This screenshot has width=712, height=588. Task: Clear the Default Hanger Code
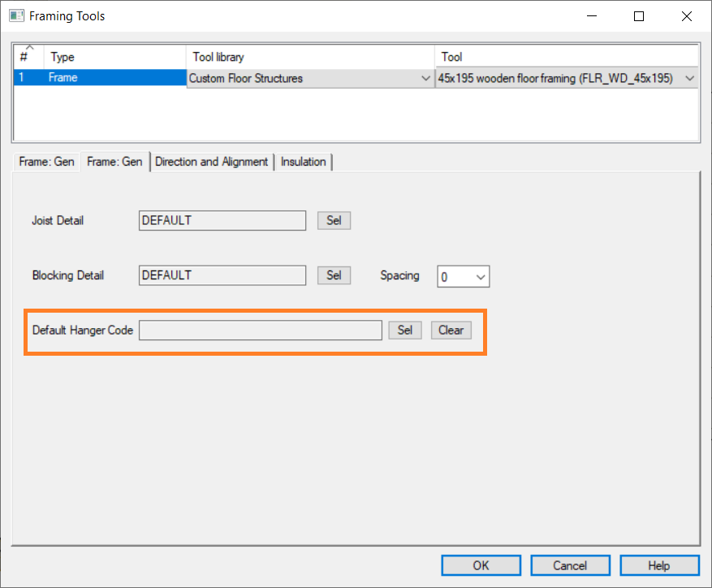[451, 330]
